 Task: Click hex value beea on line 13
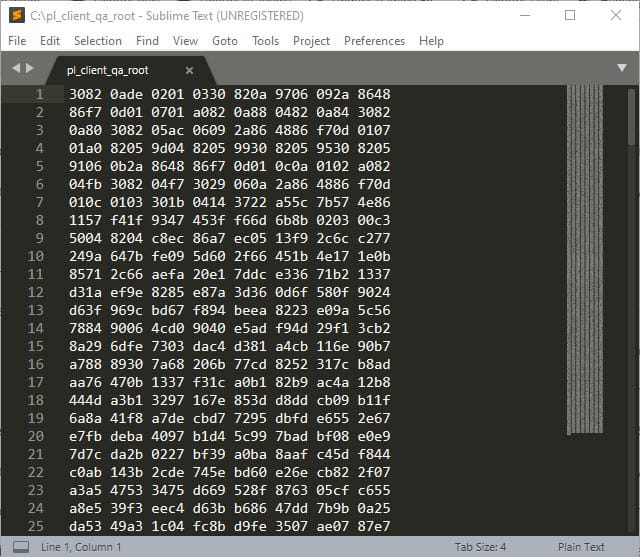point(250,310)
